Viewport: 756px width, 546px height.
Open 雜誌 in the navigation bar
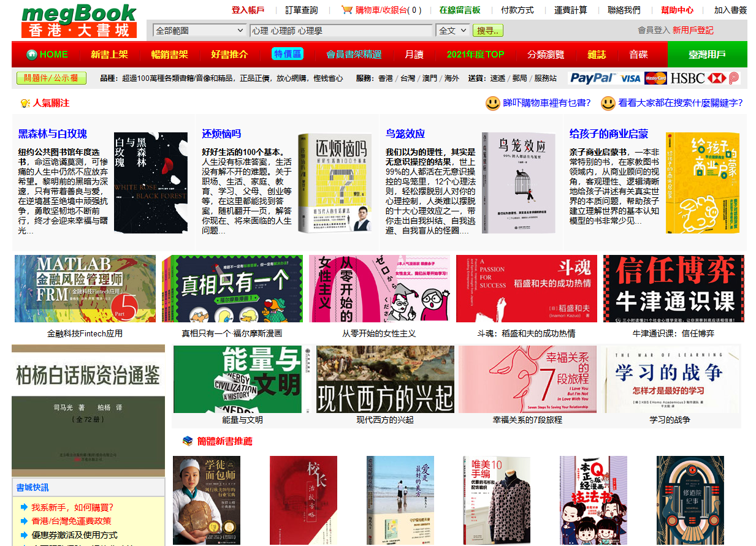pos(597,55)
